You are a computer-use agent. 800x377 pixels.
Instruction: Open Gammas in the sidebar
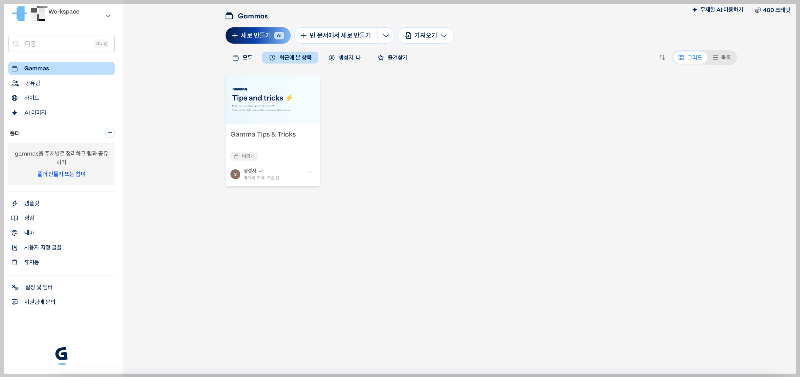[62, 68]
